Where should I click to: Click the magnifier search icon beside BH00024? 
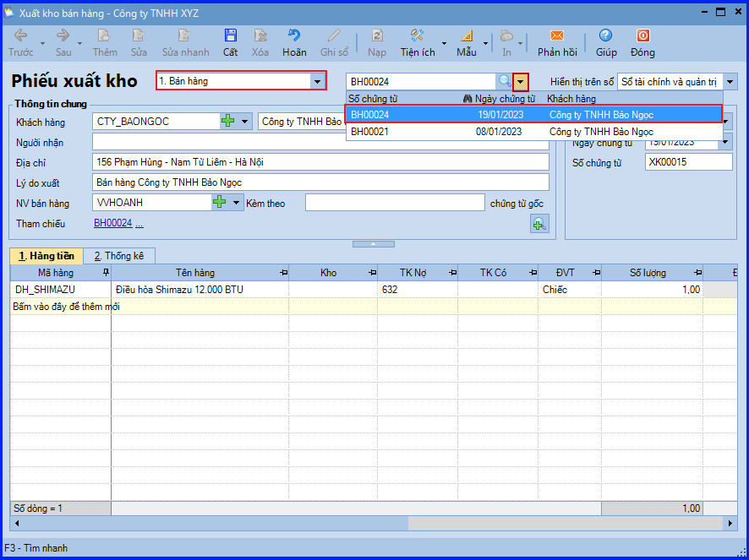tap(505, 82)
